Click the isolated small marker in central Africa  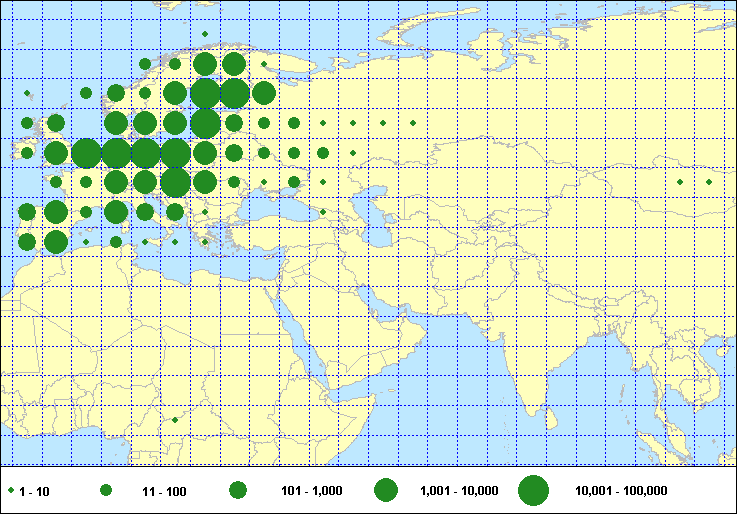(175, 420)
